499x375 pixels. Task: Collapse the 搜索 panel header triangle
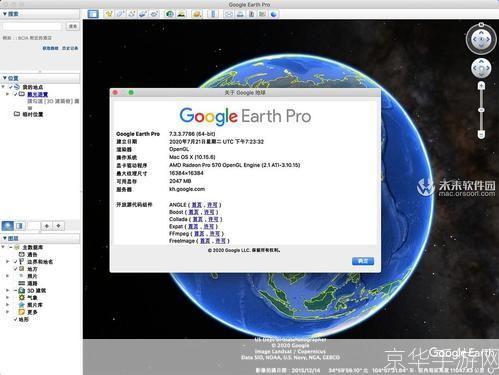click(5, 14)
